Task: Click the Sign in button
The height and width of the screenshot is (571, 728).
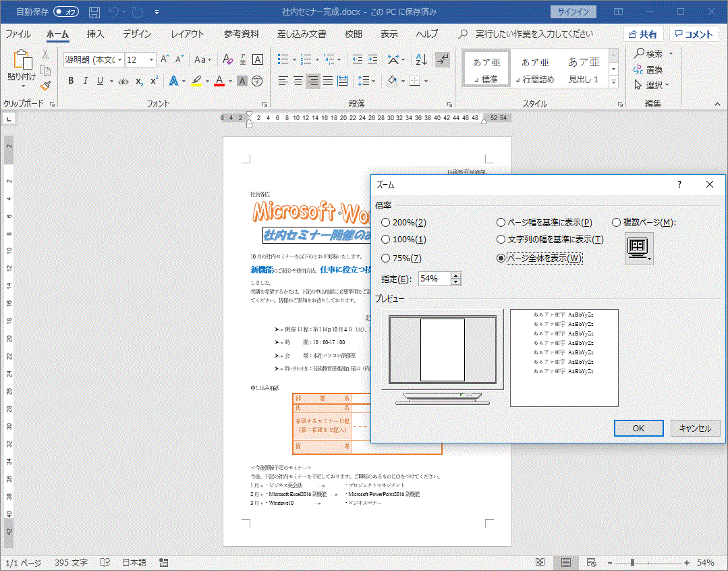Action: pyautogui.click(x=573, y=11)
